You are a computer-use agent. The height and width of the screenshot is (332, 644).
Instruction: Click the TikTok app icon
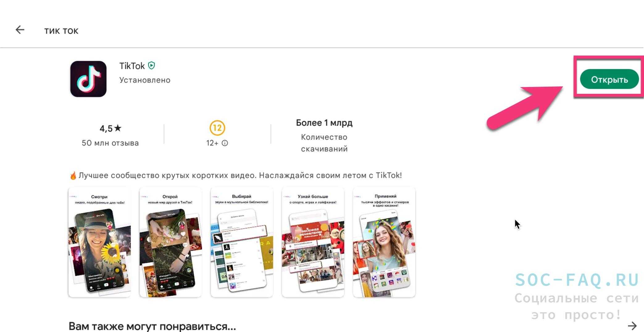coord(88,79)
